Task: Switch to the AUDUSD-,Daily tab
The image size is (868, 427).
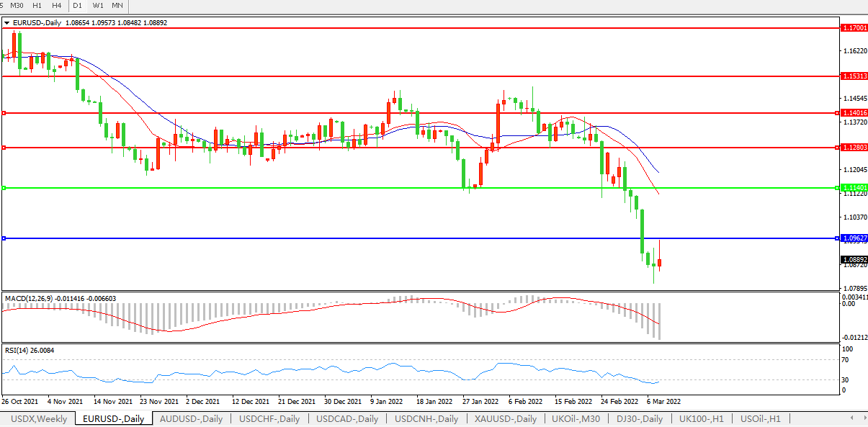Action: pyautogui.click(x=191, y=418)
